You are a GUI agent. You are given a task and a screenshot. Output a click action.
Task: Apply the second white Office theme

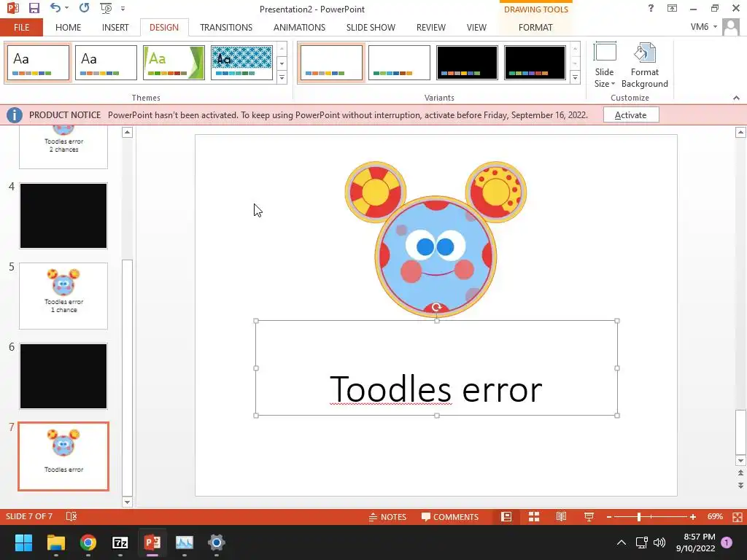pyautogui.click(x=106, y=63)
